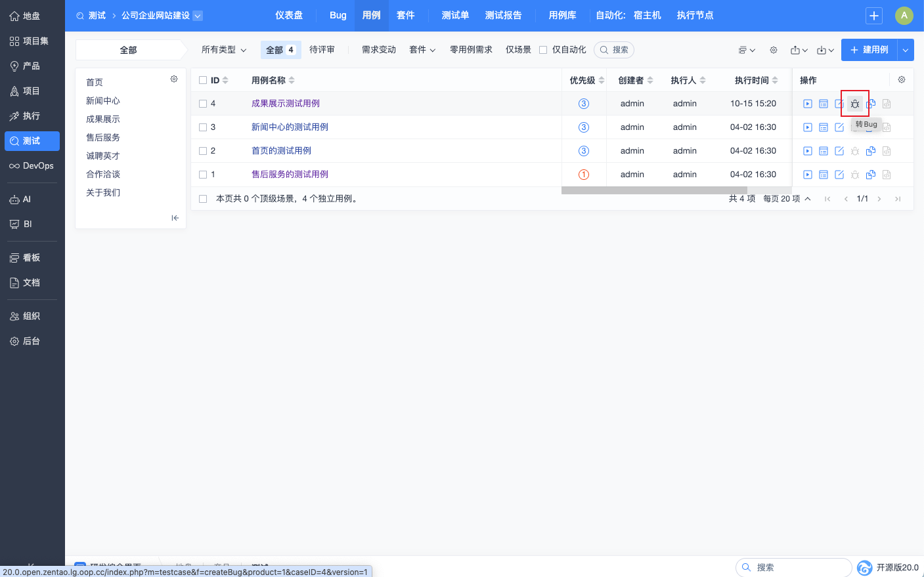Screen dimensions: 924x577
Task: Tick the select-all checkbox in the ID header
Action: click(x=203, y=80)
